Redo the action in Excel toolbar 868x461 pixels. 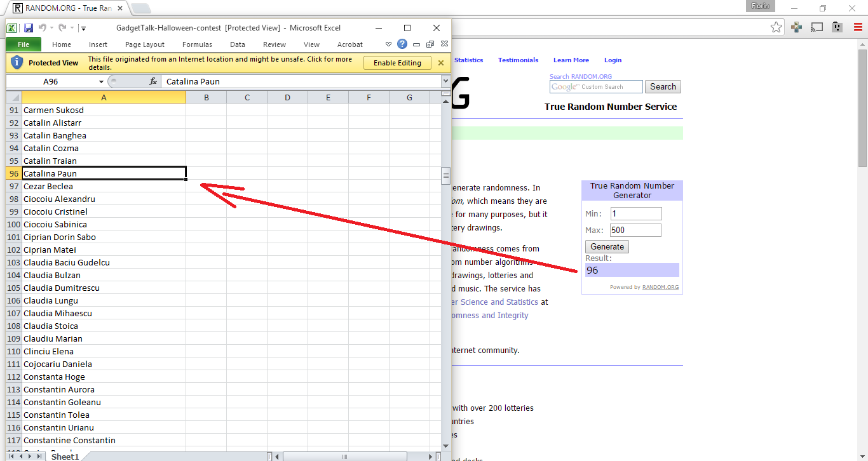62,28
